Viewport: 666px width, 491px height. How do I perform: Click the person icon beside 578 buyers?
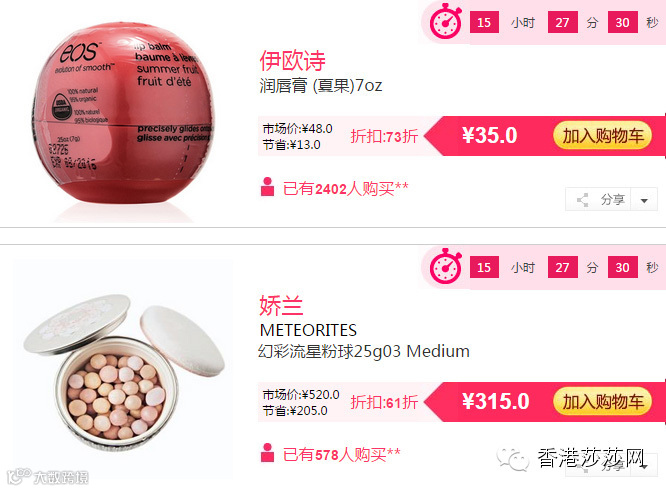tap(267, 453)
